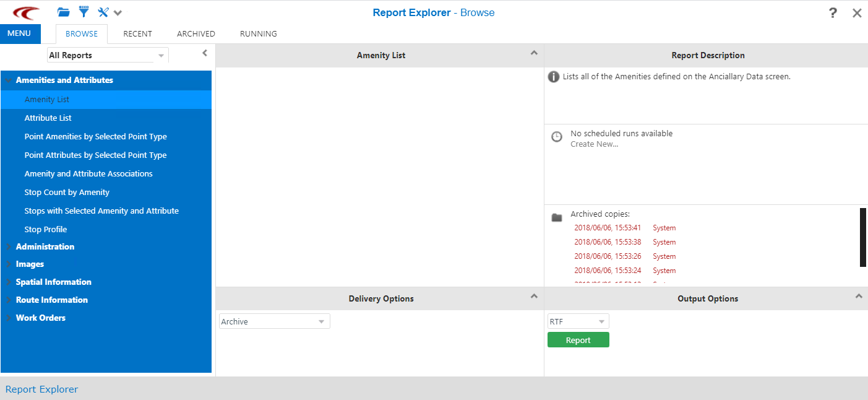Open the blue MENU panel
This screenshot has width=868, height=400.
(x=20, y=33)
